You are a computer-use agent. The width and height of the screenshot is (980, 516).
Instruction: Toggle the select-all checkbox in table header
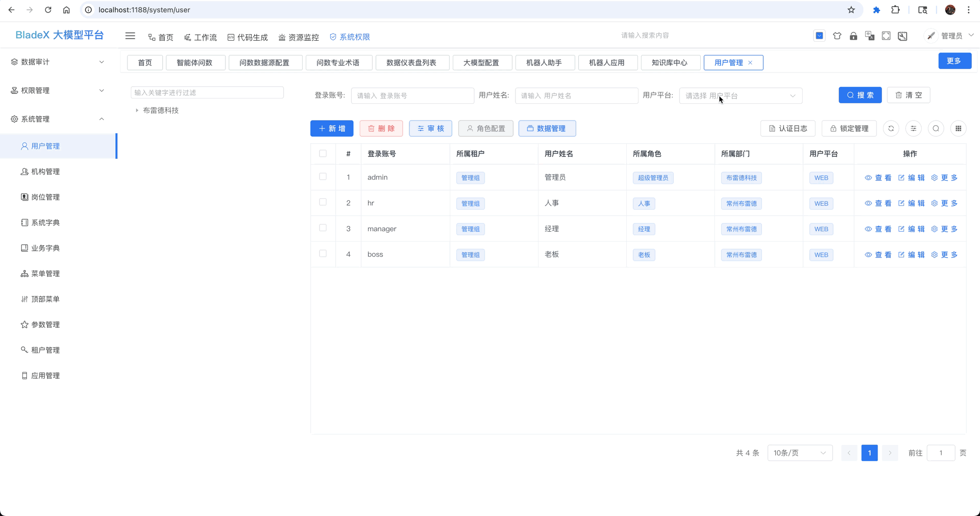coord(322,153)
